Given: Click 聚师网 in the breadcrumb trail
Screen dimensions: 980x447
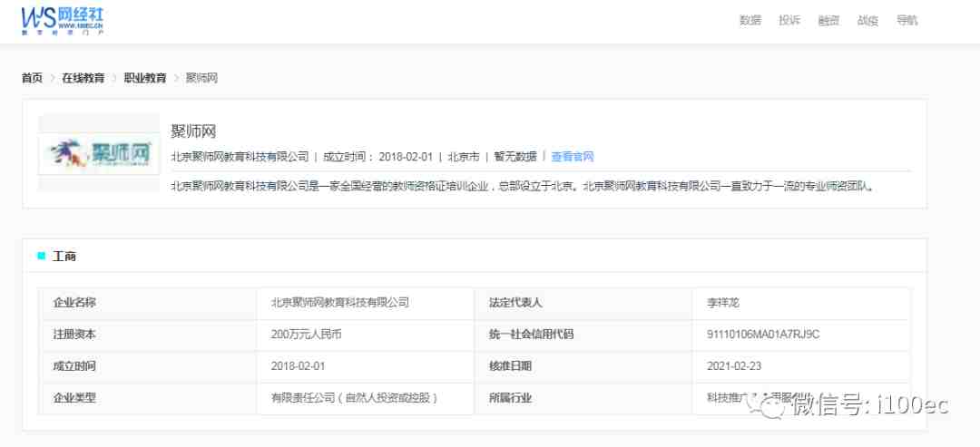Looking at the screenshot, I should click(201, 78).
